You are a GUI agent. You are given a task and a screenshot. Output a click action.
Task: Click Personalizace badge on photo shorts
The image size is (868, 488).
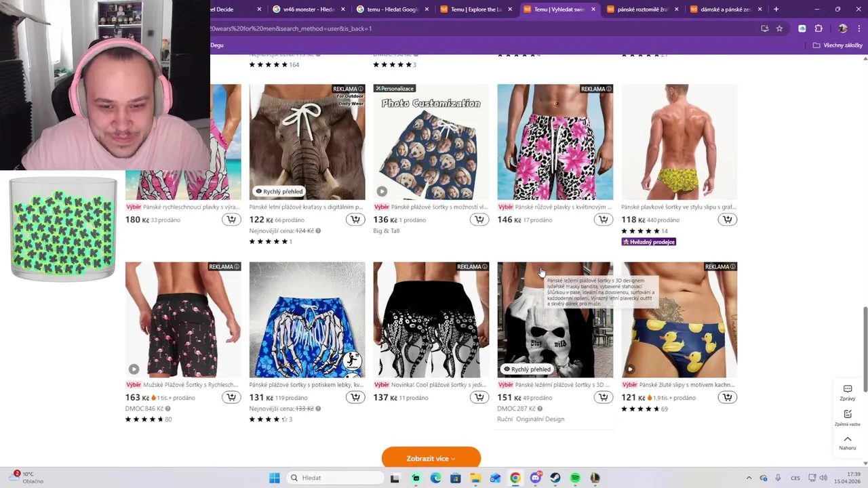395,89
